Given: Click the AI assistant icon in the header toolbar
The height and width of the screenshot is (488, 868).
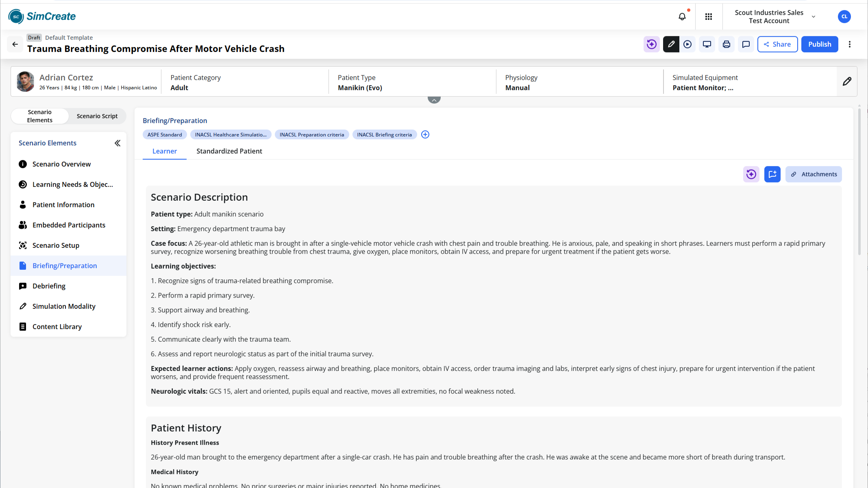Looking at the screenshot, I should (x=652, y=44).
